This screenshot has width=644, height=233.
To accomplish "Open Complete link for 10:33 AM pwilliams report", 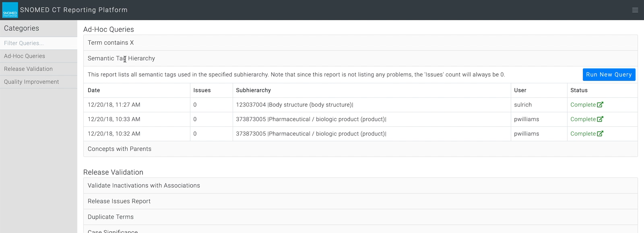I will pos(583,119).
